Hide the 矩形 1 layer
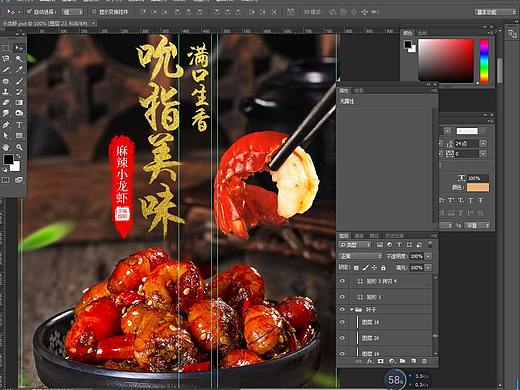This screenshot has height=390, width=520. 342,297
